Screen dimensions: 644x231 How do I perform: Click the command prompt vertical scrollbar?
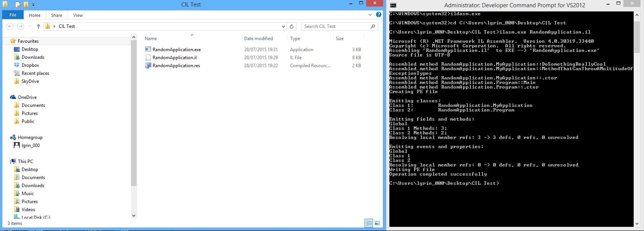(636, 115)
